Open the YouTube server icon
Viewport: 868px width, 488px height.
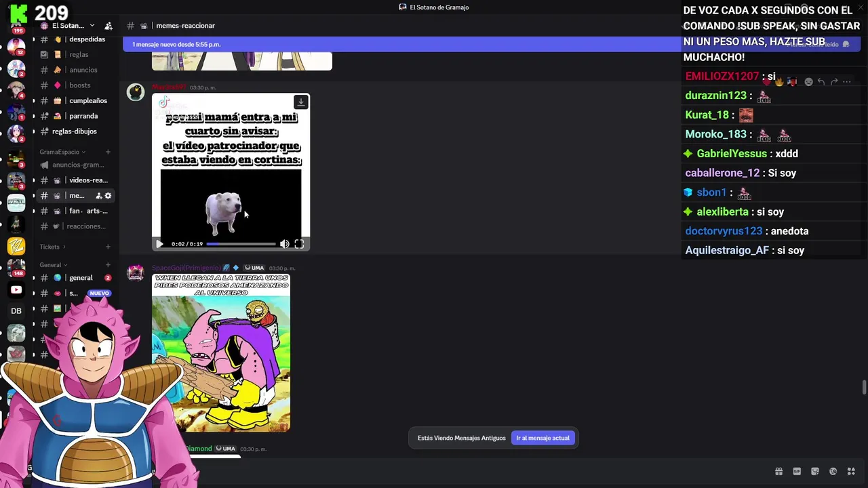(x=16, y=289)
